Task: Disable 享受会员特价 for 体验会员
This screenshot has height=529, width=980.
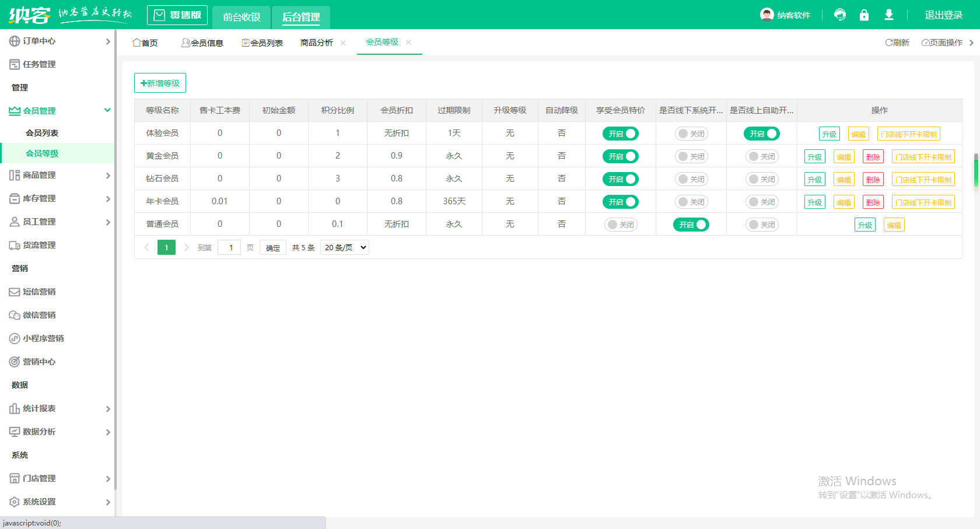Action: pyautogui.click(x=620, y=134)
